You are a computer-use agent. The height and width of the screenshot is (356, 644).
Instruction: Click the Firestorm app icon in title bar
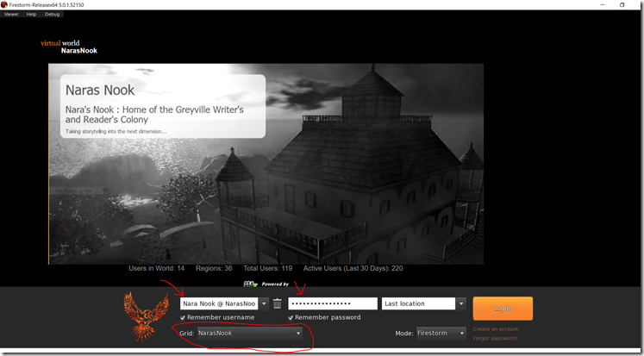(x=4, y=4)
